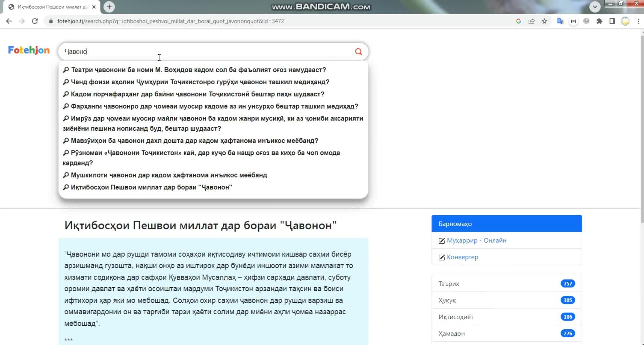644x345 pixels.
Task: Open the Ҳуқуқ category
Action: point(506,300)
